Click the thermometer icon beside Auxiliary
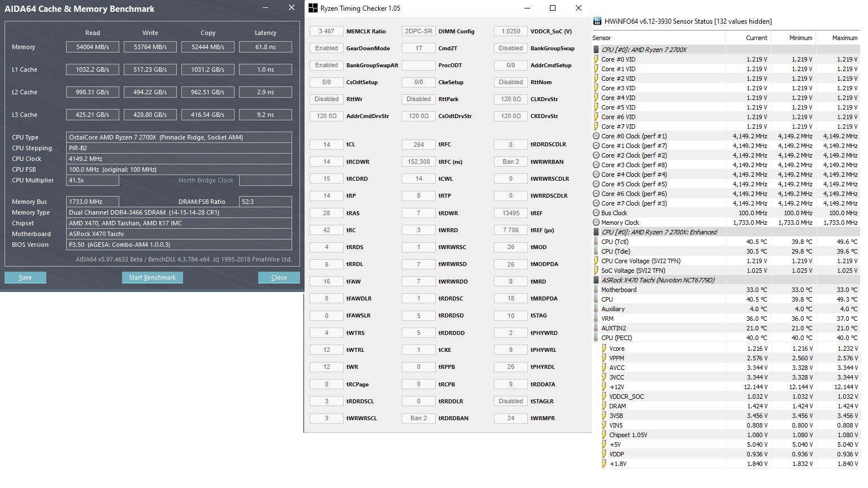Image resolution: width=868 pixels, height=488 pixels. (x=596, y=309)
